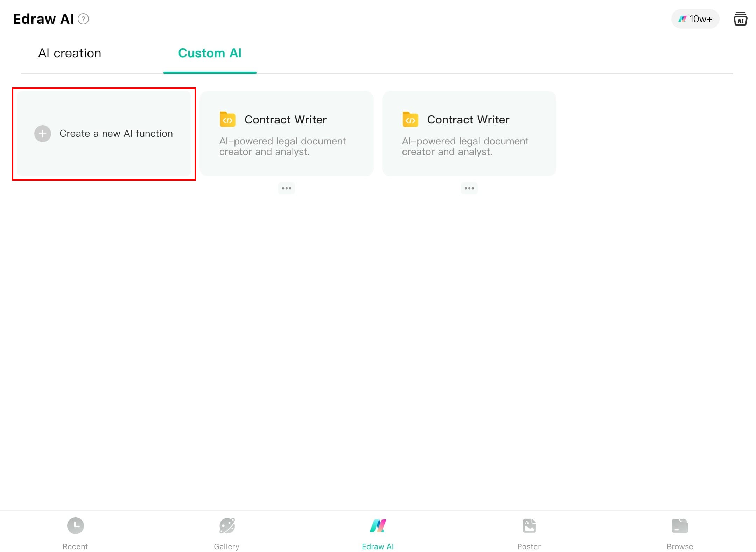Open Poster image icon

click(529, 526)
